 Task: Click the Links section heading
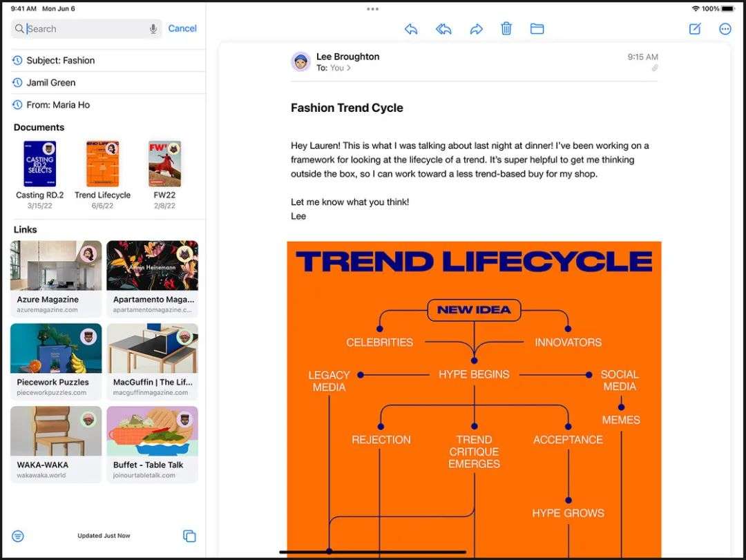point(26,230)
